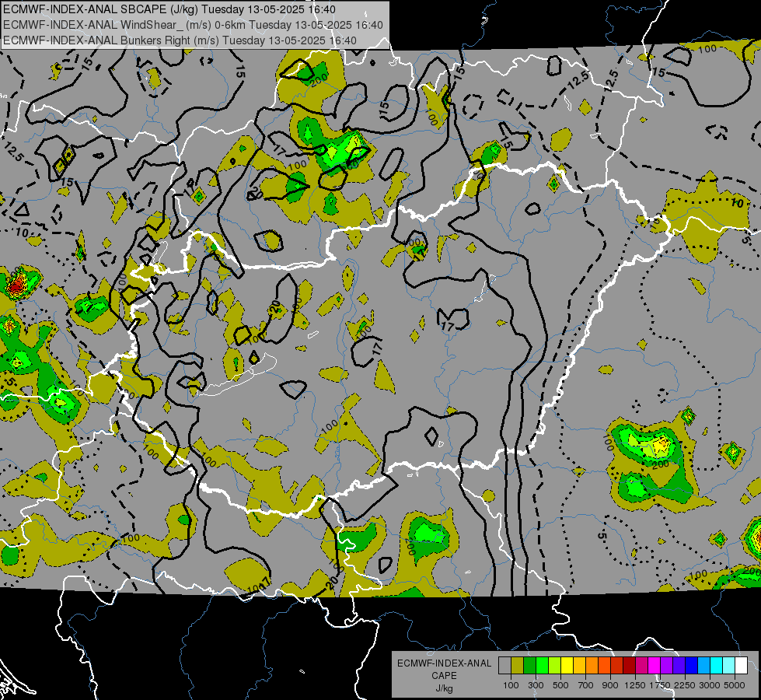Click the 5000 tick label on legend scale

click(x=735, y=685)
